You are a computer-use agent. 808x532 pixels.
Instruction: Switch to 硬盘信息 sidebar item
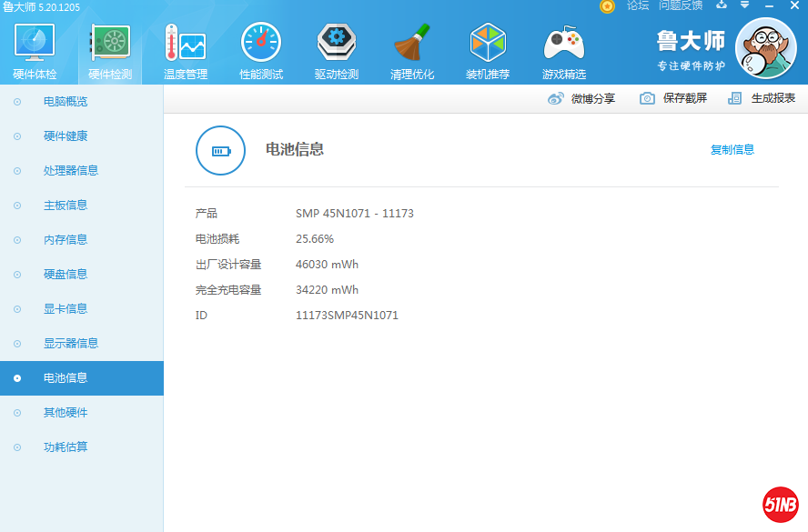(66, 275)
